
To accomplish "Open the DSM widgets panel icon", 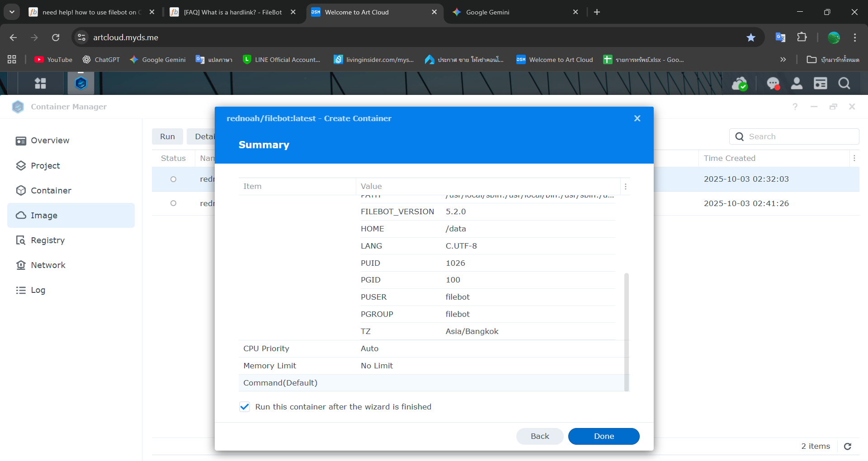I will [820, 84].
